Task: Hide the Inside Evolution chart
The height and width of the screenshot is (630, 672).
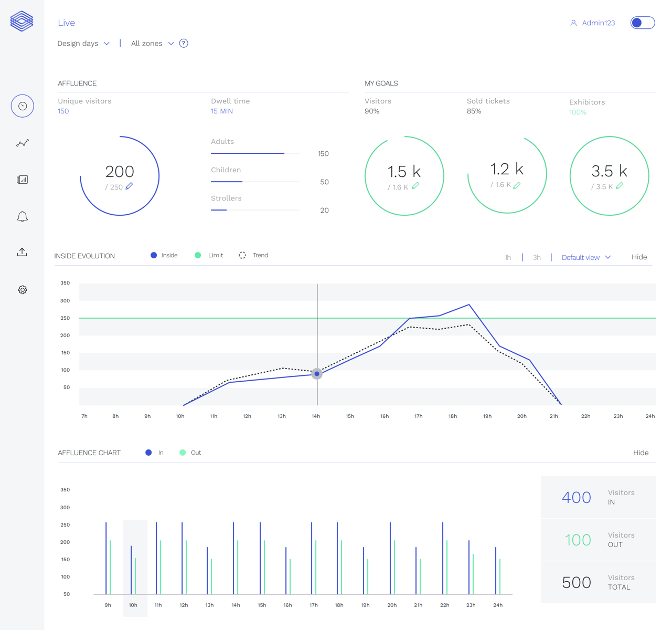Action: tap(639, 257)
